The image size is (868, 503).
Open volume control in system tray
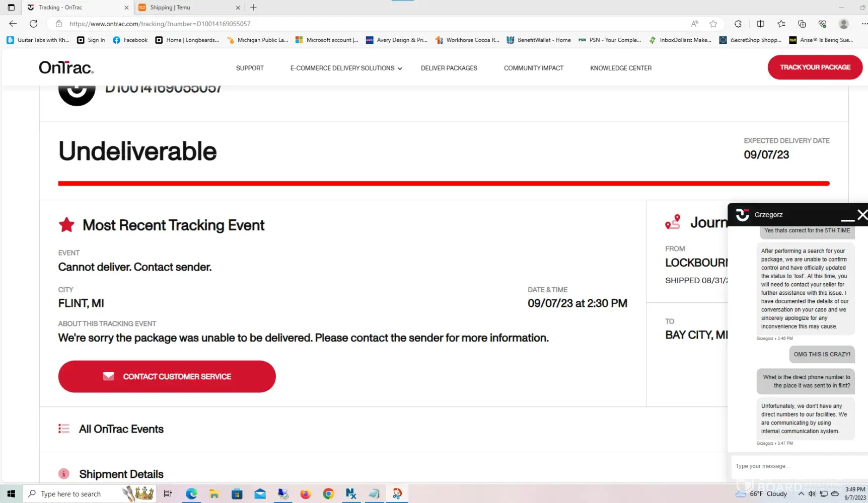pos(812,494)
